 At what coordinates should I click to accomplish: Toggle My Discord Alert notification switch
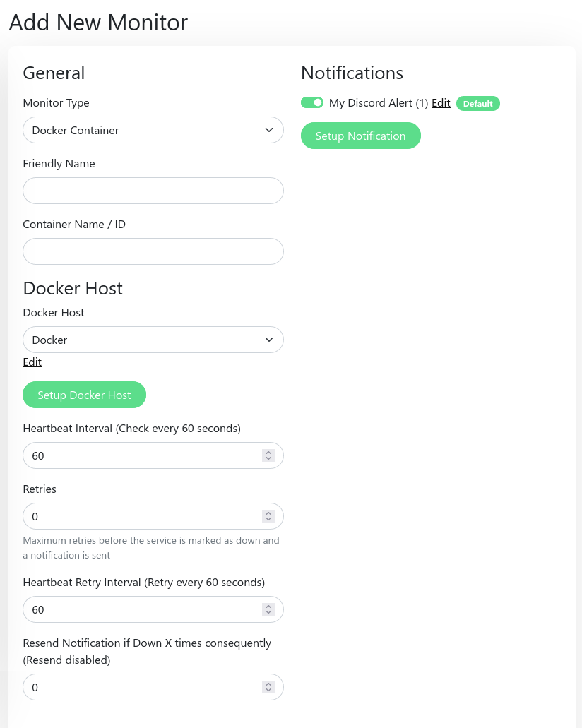tap(312, 103)
